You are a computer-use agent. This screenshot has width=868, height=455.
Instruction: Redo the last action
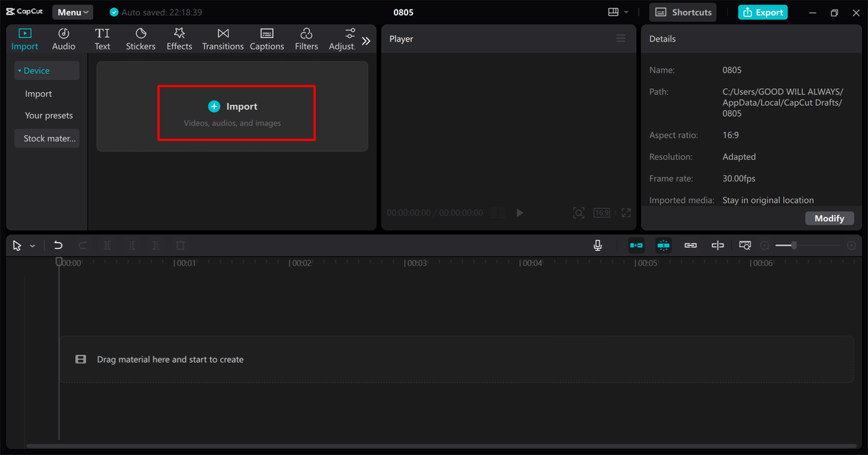[x=83, y=245]
